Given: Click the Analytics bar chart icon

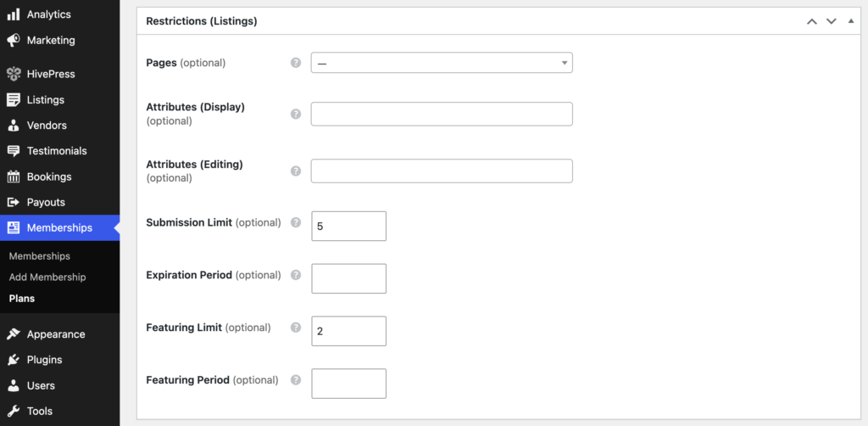Looking at the screenshot, I should pos(14,14).
